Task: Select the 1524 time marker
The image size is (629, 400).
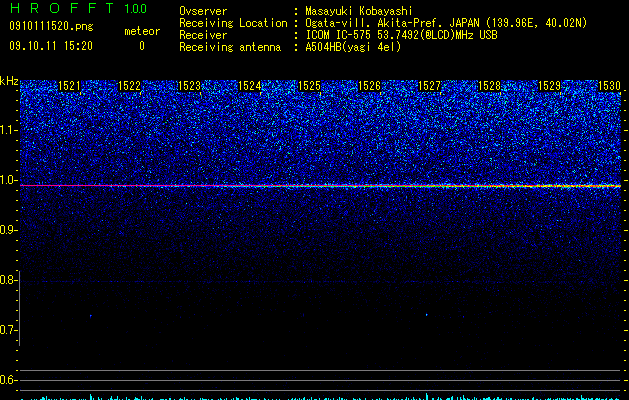Action: (x=250, y=86)
